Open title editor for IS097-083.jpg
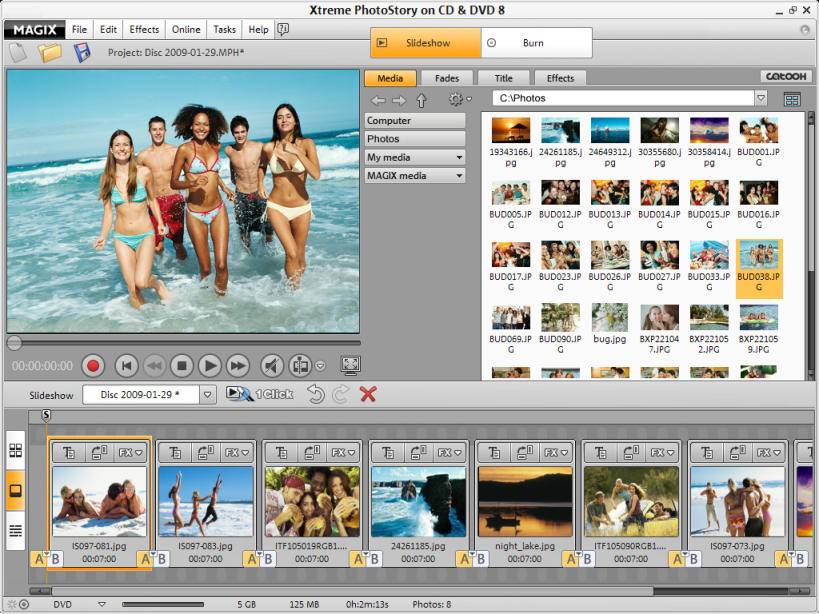819x614 pixels. [x=175, y=453]
